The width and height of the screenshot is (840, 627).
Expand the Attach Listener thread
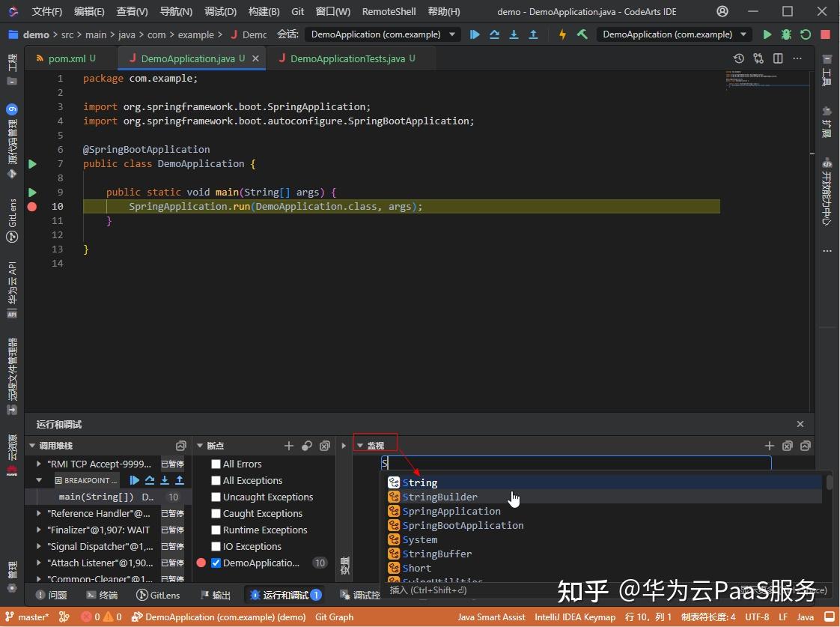tap(39, 563)
